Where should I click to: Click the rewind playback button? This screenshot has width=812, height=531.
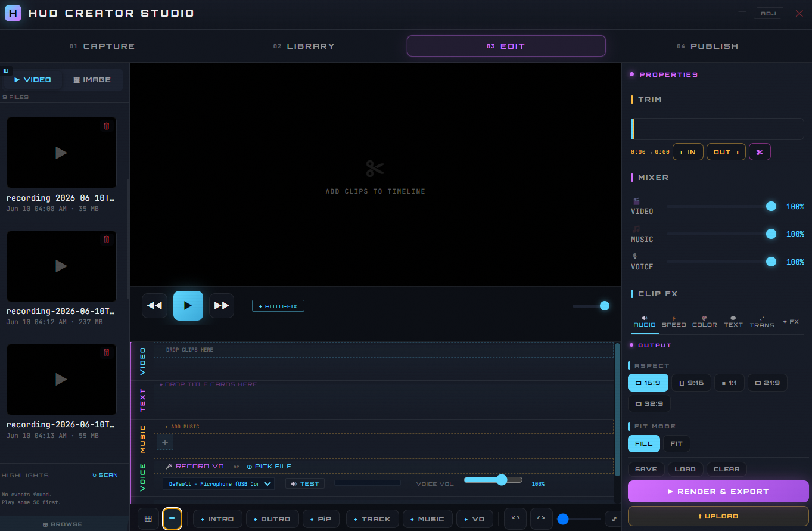pyautogui.click(x=154, y=306)
